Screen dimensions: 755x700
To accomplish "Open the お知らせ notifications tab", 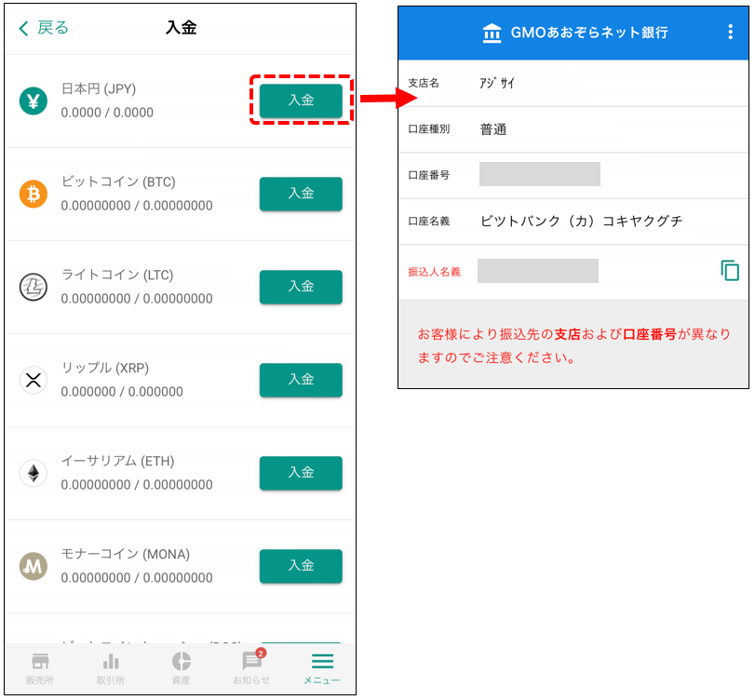I will pyautogui.click(x=252, y=667).
